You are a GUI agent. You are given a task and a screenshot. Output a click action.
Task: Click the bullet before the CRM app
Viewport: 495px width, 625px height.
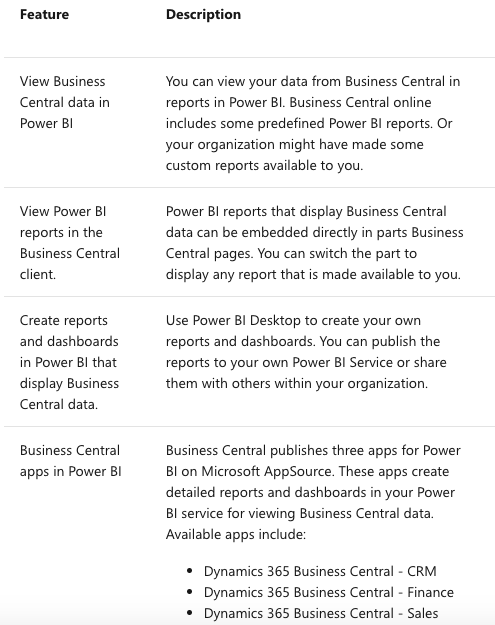pos(190,571)
